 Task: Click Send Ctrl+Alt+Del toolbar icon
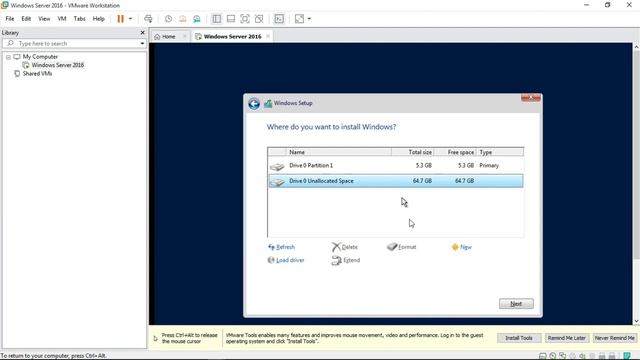pyautogui.click(x=148, y=19)
